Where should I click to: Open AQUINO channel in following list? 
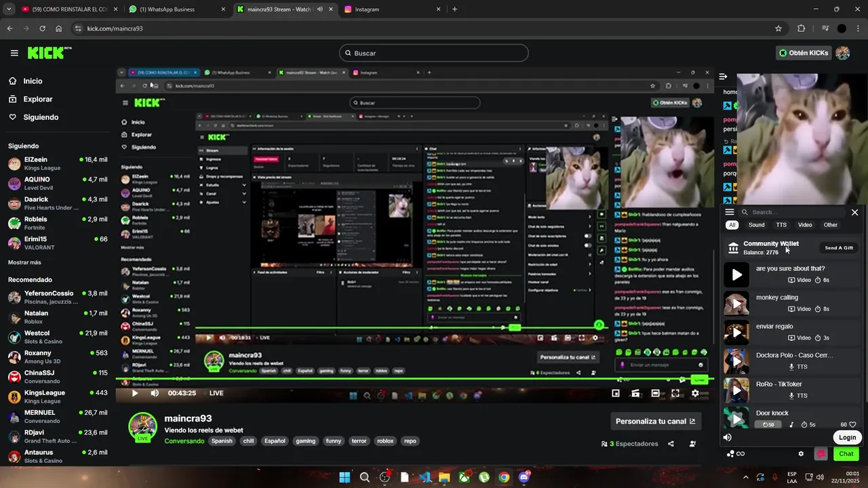click(x=57, y=183)
